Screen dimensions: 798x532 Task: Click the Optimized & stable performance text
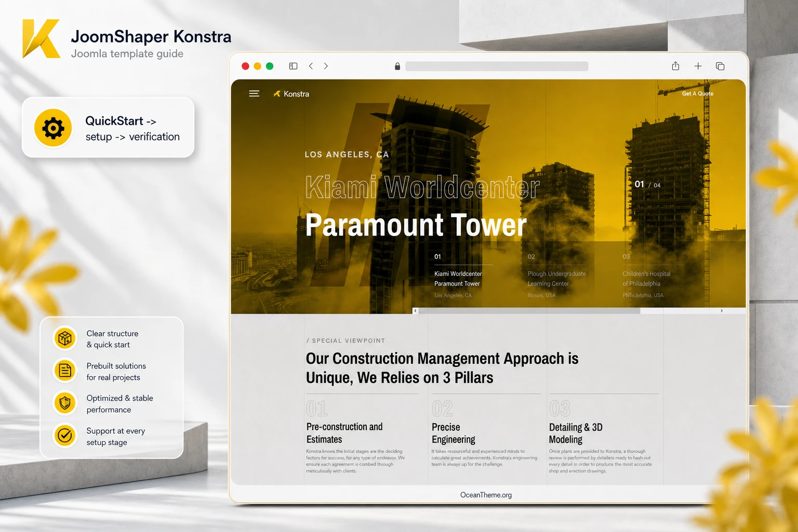(x=119, y=404)
